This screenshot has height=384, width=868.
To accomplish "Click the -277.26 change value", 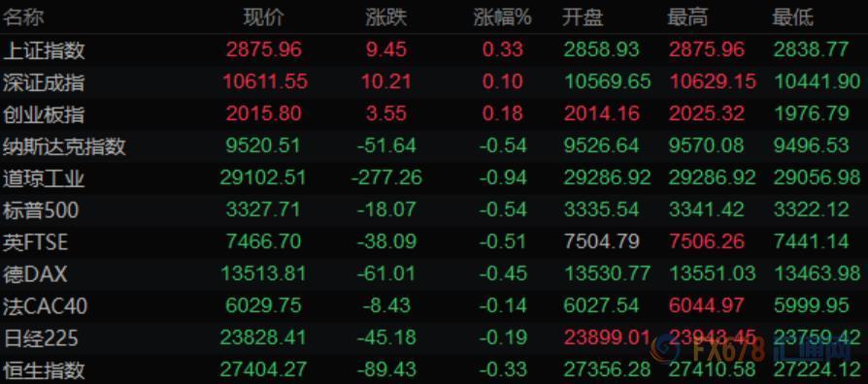I will coord(386,177).
